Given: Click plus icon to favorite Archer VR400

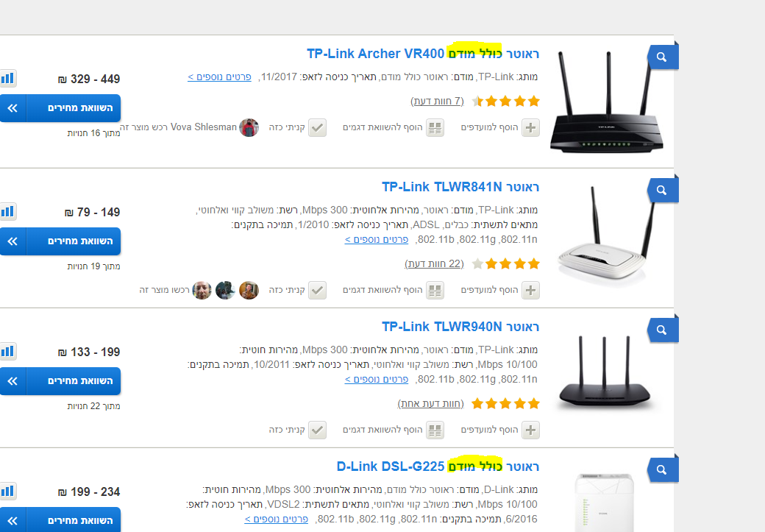Looking at the screenshot, I should (x=530, y=128).
